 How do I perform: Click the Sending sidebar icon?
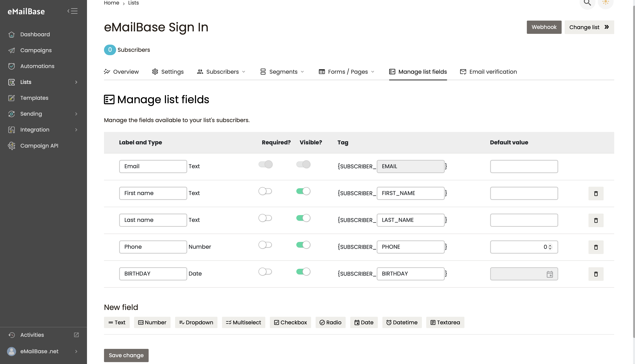coord(12,114)
